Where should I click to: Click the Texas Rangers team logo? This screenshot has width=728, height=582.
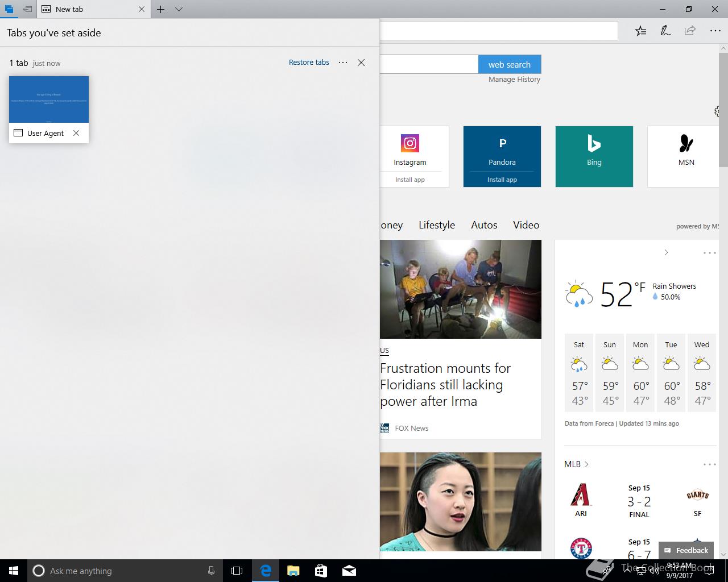pos(581,548)
